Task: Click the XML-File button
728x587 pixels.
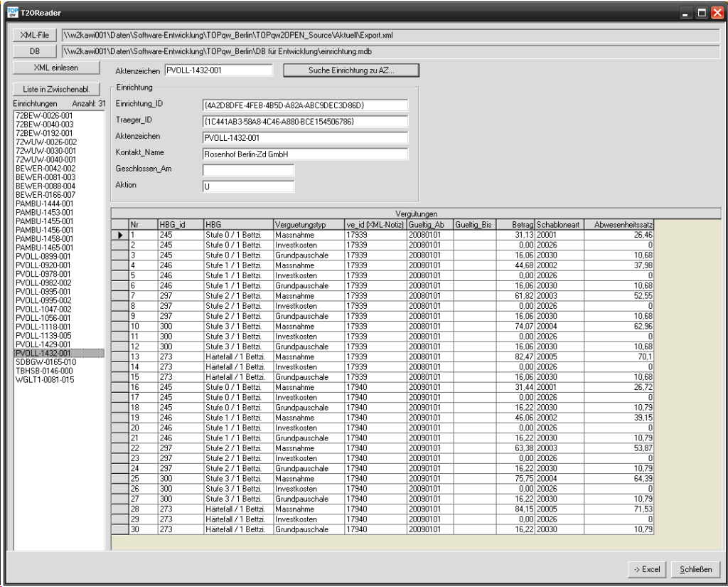Action: [33, 35]
